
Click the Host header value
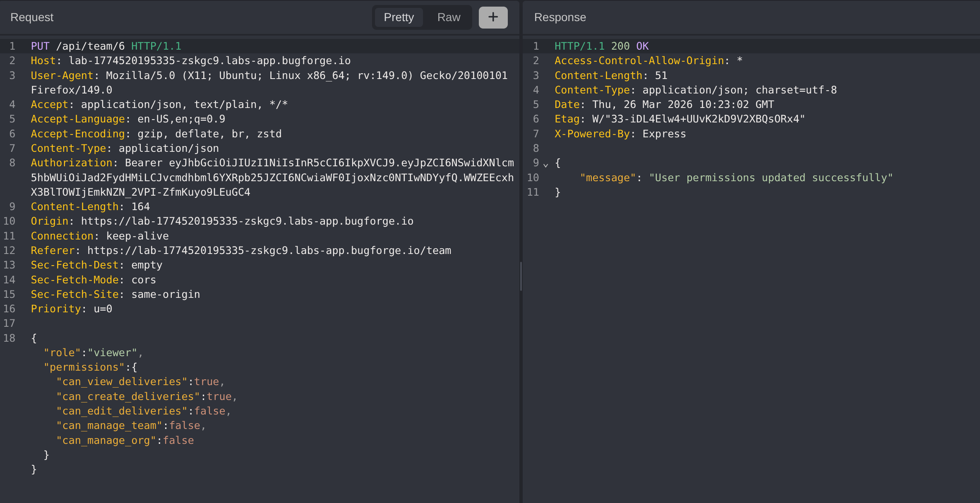209,61
